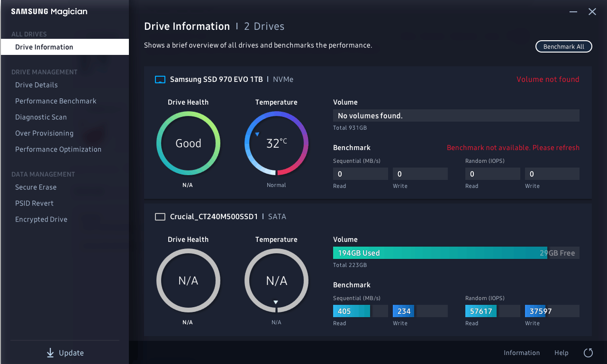Click the Normal temperature status label
607x364 pixels.
[276, 185]
